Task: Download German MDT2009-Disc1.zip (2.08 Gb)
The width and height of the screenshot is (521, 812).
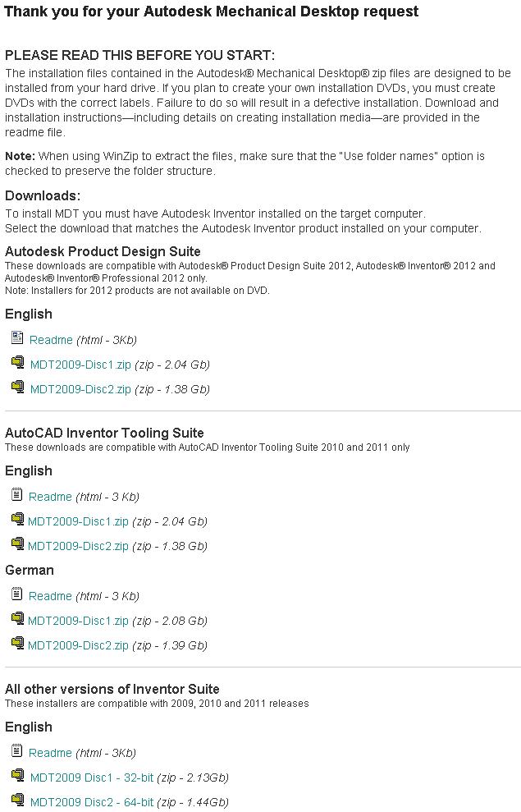Action: (78, 621)
